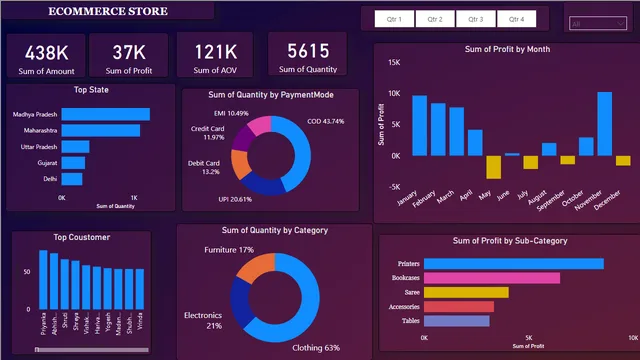This screenshot has height=360, width=640.
Task: Click the pink EMI donut segment
Action: click(260, 125)
